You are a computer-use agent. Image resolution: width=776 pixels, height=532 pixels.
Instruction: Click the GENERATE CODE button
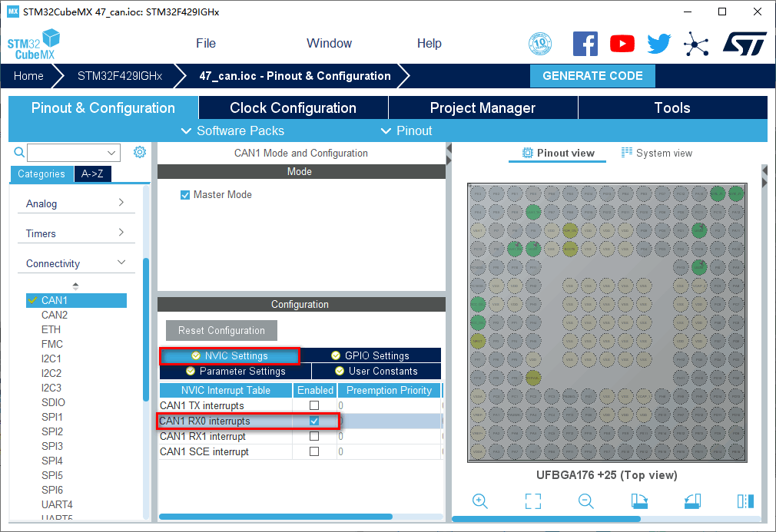pos(592,76)
